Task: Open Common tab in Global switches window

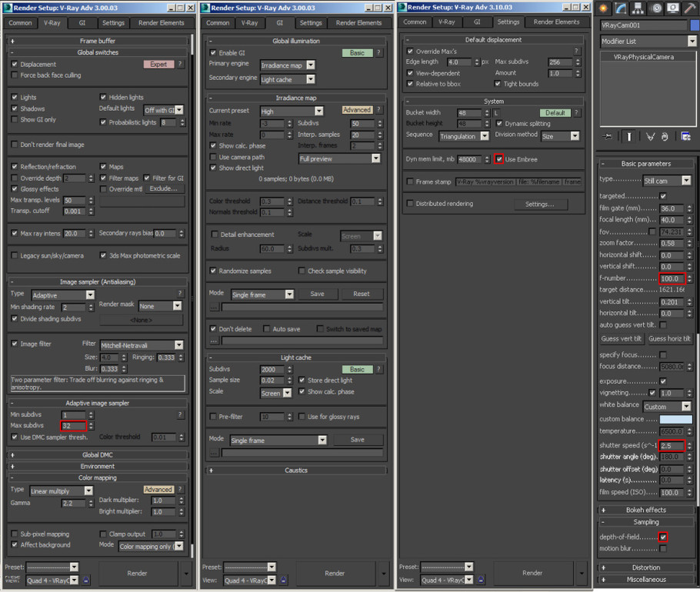Action: click(20, 23)
